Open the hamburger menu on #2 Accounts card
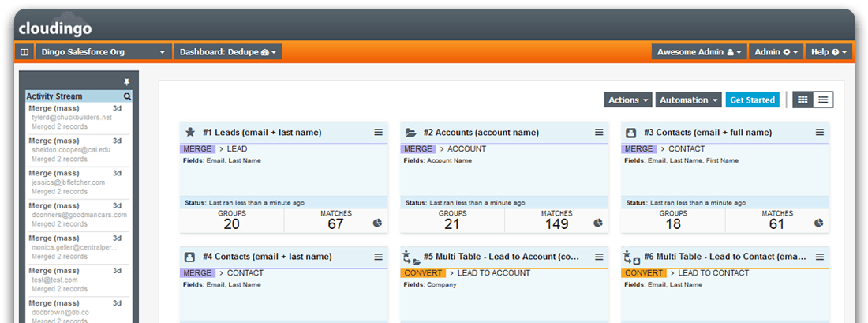 (599, 133)
